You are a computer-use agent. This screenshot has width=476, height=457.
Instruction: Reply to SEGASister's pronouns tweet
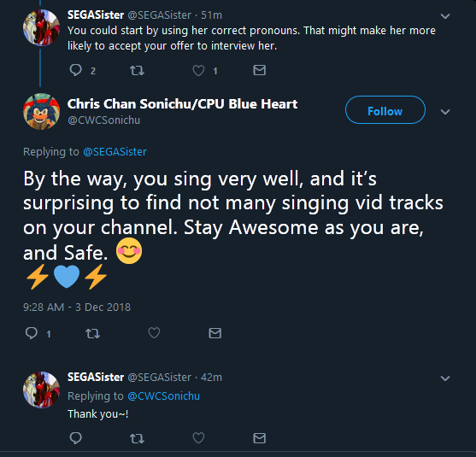[x=75, y=70]
